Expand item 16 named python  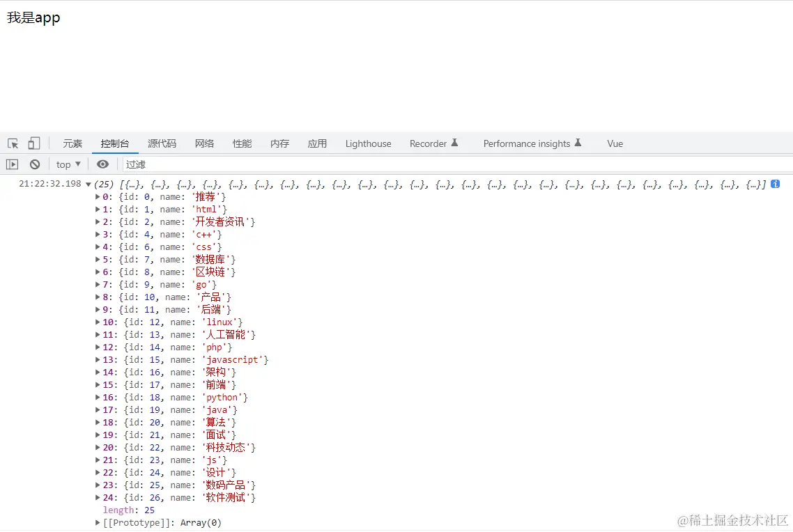tap(98, 397)
